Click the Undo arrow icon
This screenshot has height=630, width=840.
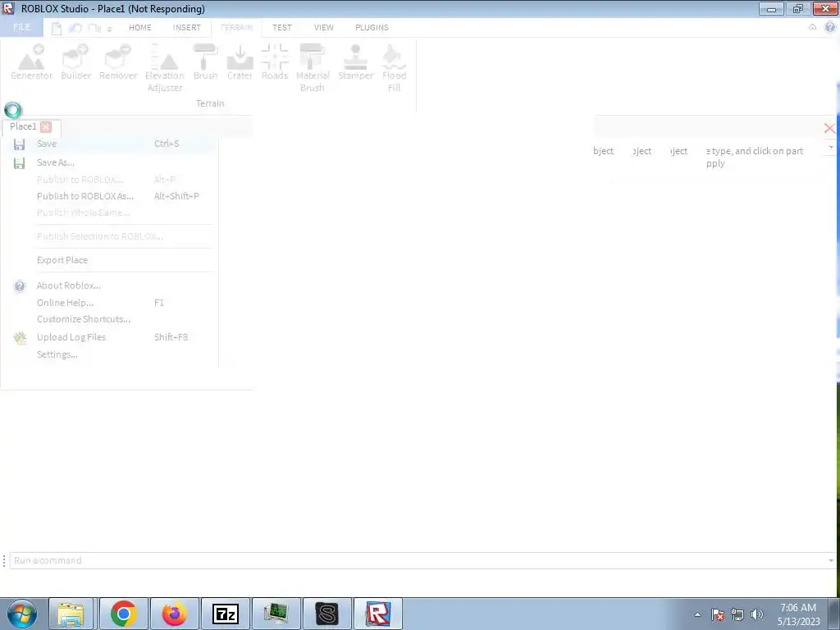[75, 29]
